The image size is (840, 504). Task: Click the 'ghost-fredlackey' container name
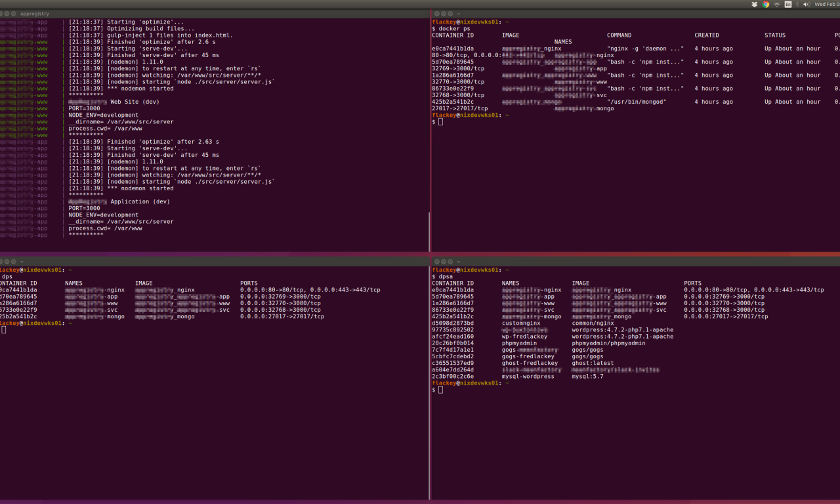click(530, 363)
